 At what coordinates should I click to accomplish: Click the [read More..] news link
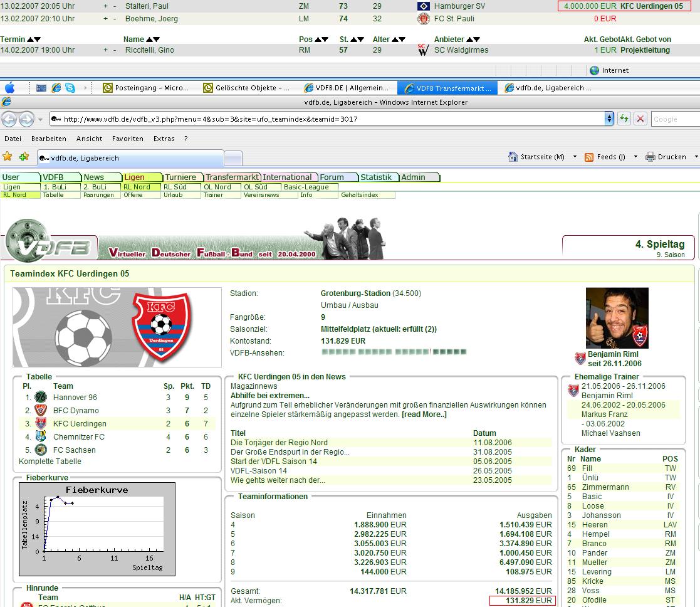click(424, 414)
